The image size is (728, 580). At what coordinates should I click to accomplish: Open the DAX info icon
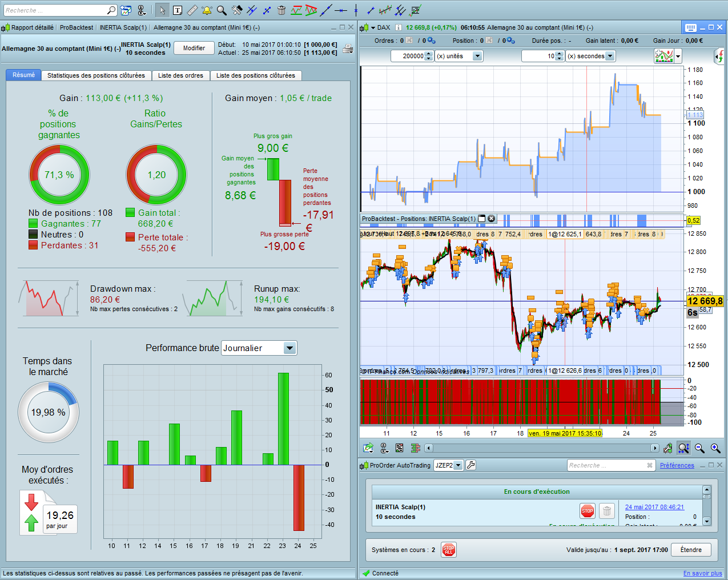tap(399, 27)
